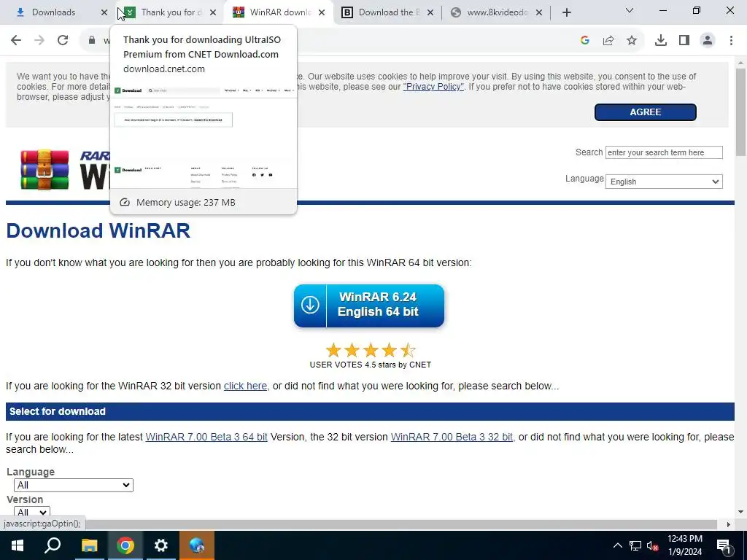Close the Thank you for downloading tab

pyautogui.click(x=213, y=12)
